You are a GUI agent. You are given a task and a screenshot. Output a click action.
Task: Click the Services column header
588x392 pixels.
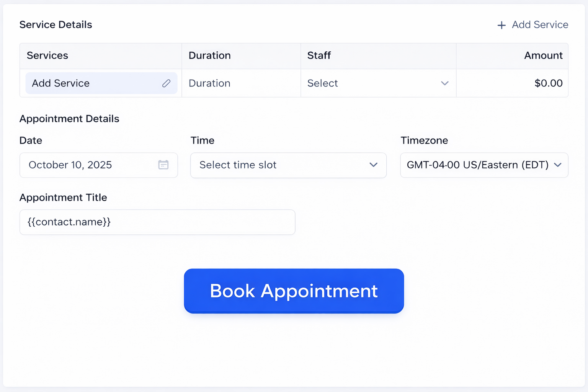click(47, 56)
